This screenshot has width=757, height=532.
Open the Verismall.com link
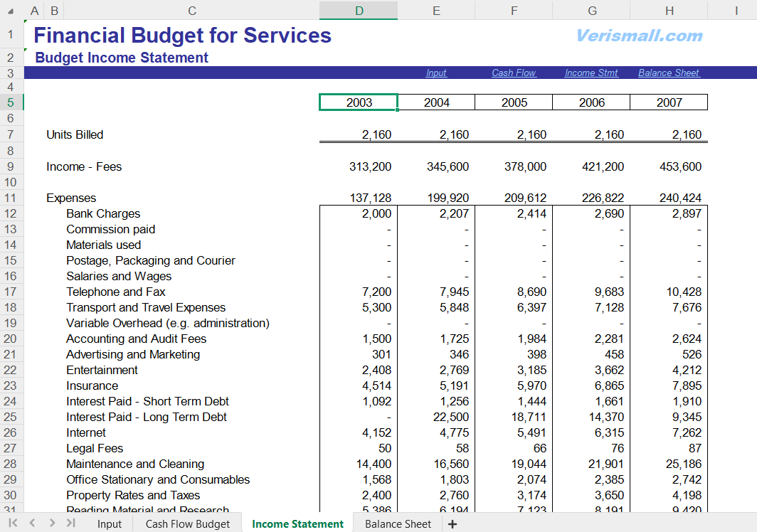(639, 36)
